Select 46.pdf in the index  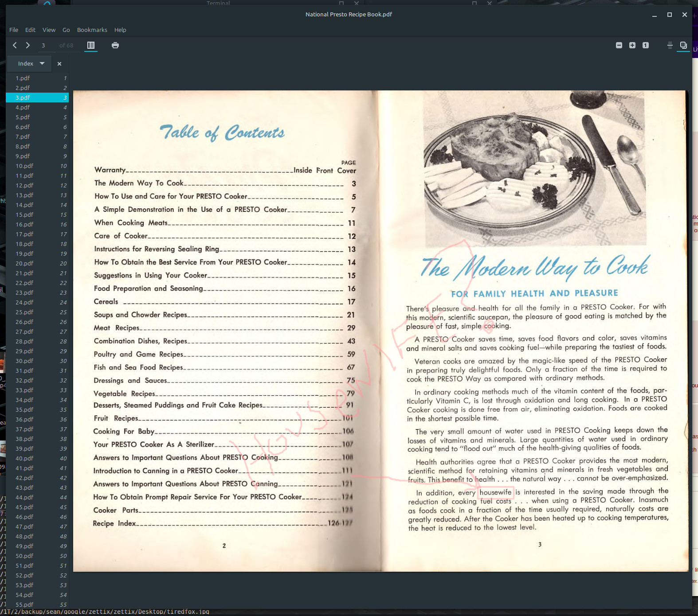37,517
